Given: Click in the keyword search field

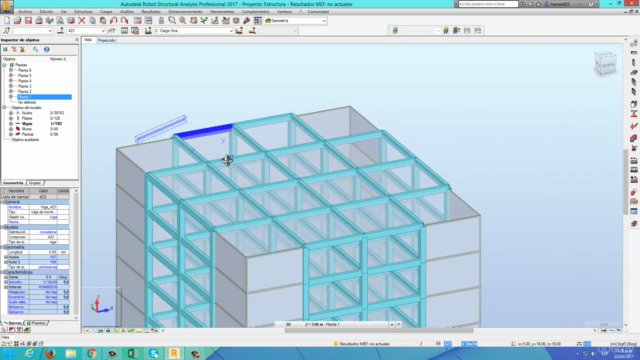Looking at the screenshot, I should (x=488, y=4).
